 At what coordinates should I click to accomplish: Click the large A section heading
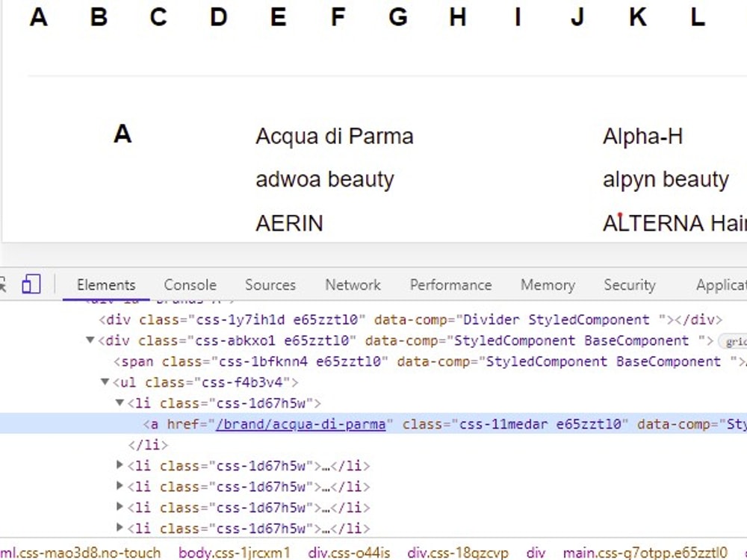click(x=123, y=134)
